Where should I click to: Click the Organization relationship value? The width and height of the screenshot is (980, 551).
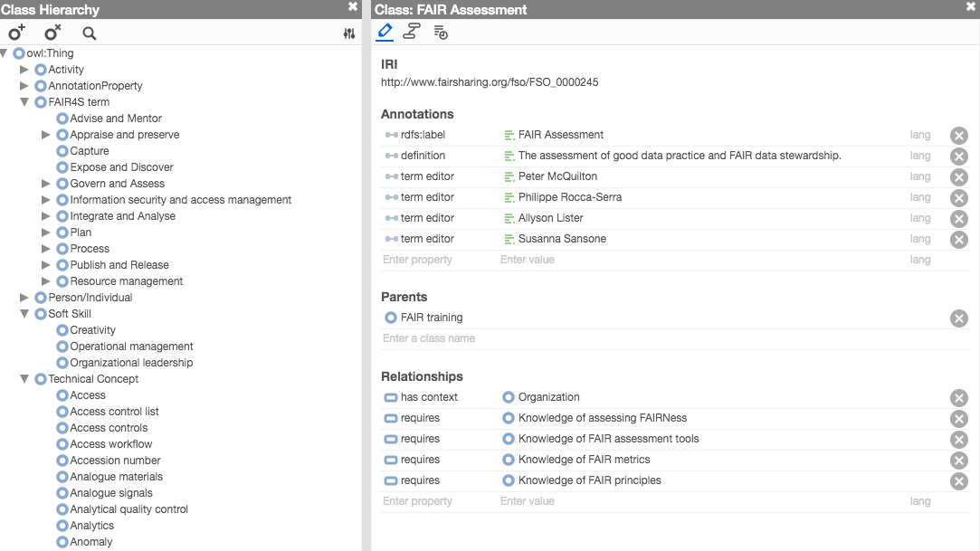[548, 397]
